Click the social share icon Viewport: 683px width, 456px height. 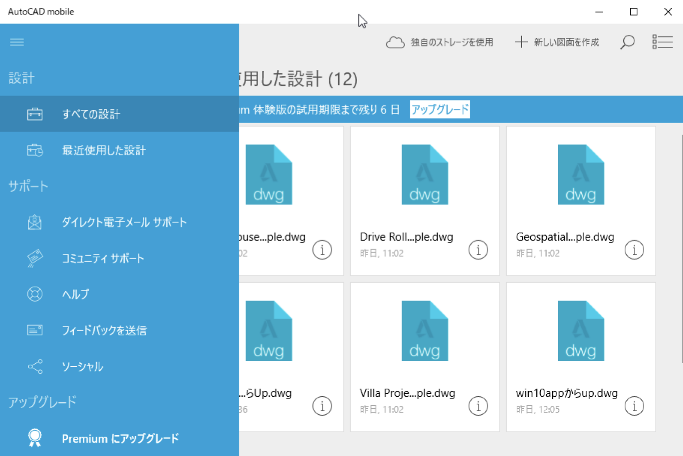point(35,366)
